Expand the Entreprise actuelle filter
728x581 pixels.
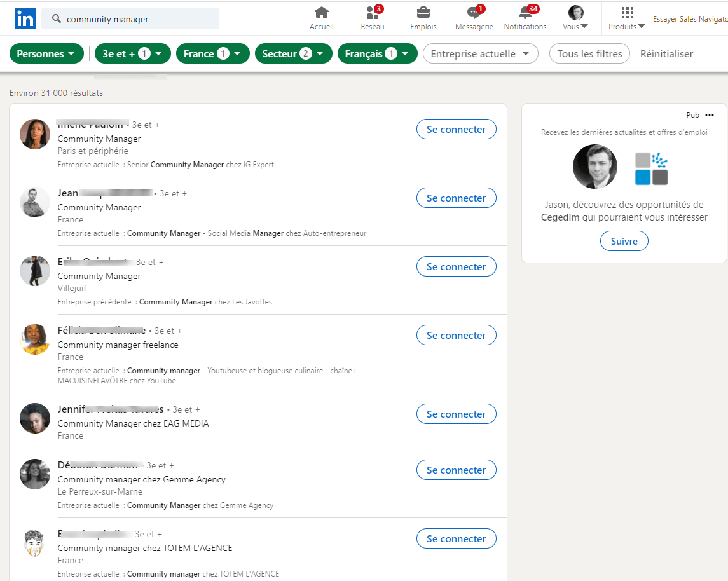[x=481, y=54]
